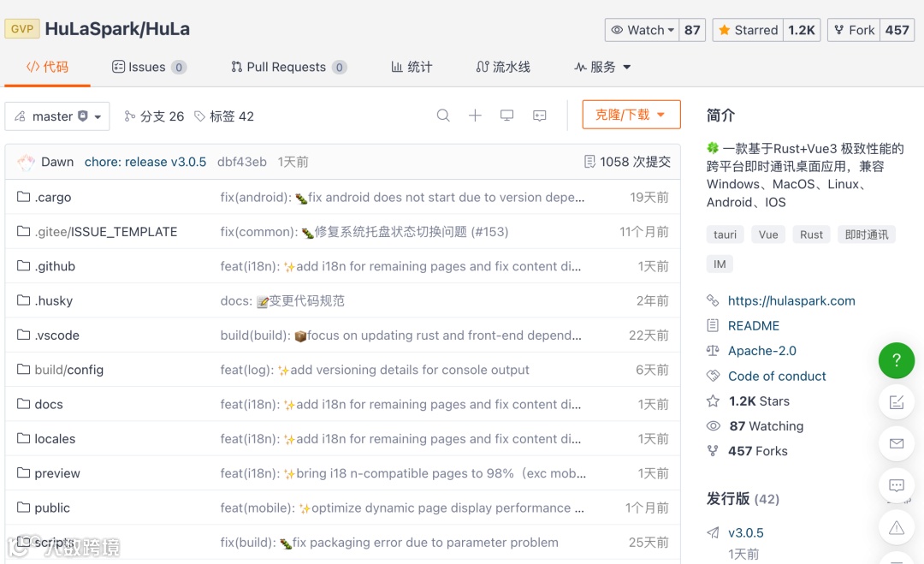Click the Code of conduct icon
Screen dimensions: 924x564
(x=713, y=376)
